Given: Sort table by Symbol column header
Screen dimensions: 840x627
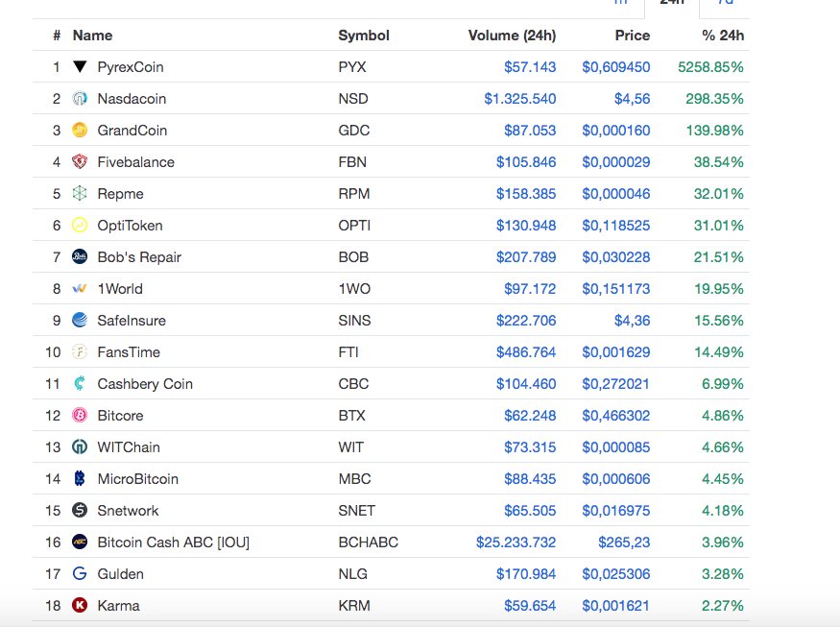Looking at the screenshot, I should coord(364,36).
